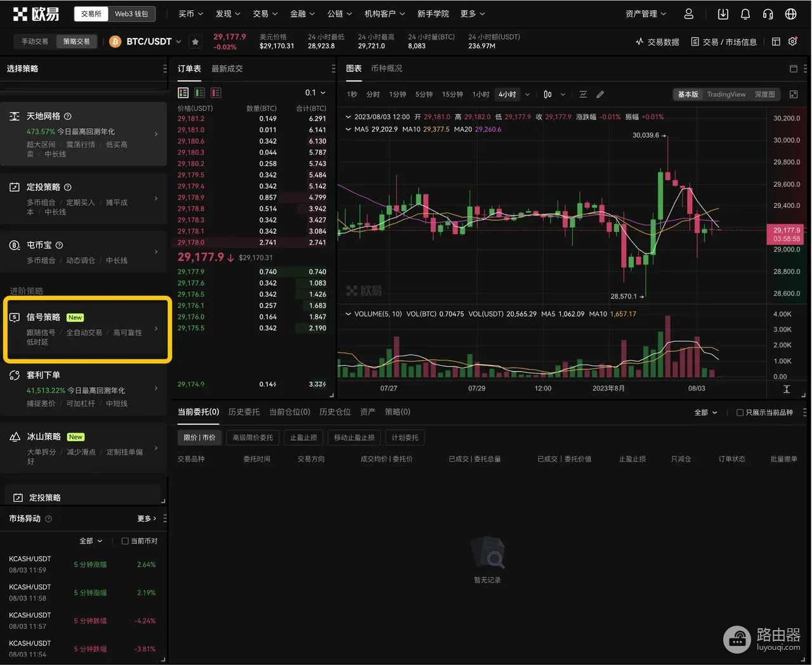Switch to 最新成交 tab
This screenshot has width=812, height=665.
pyautogui.click(x=227, y=68)
